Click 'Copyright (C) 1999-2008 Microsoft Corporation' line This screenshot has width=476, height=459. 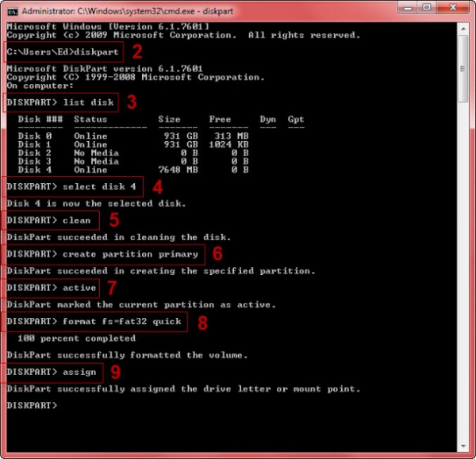pyautogui.click(x=136, y=78)
